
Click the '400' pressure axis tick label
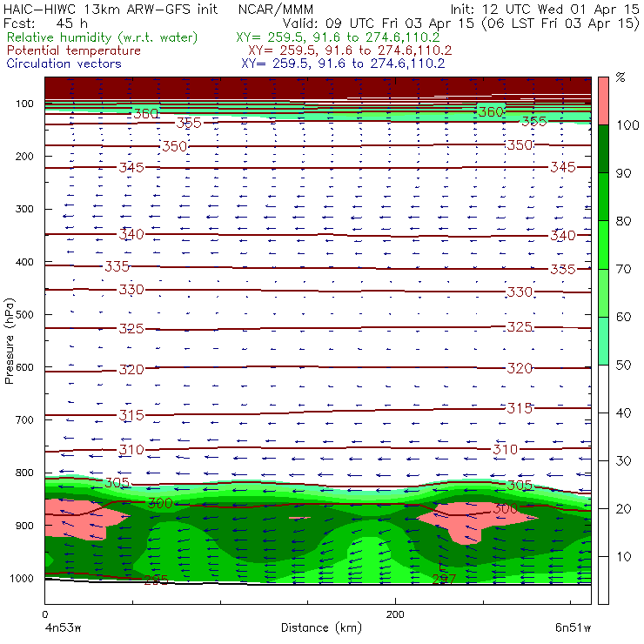(x=24, y=262)
